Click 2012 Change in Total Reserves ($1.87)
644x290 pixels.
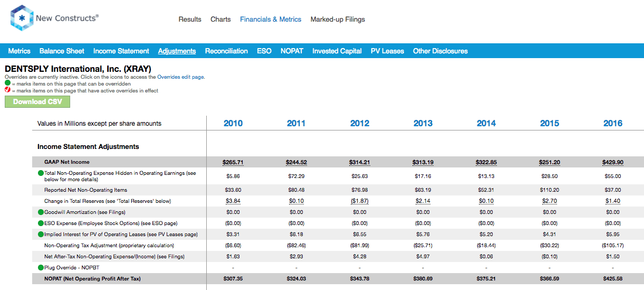tap(360, 201)
